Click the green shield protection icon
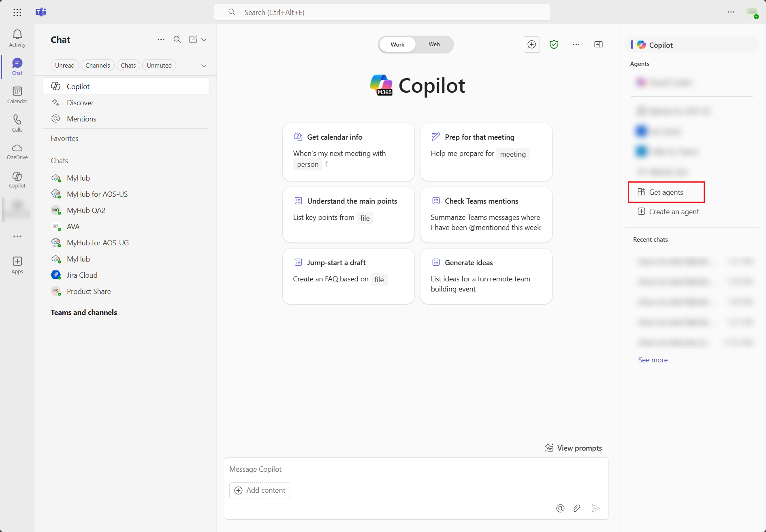 pos(554,45)
